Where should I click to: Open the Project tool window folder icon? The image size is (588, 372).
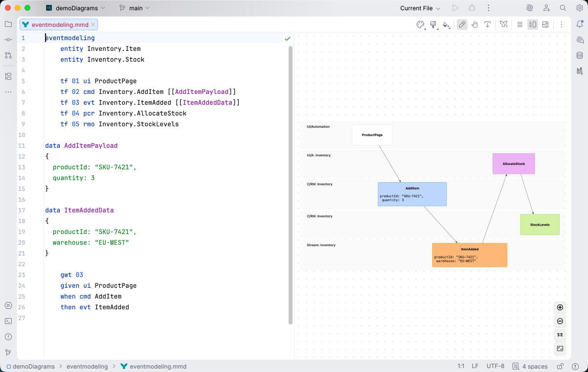click(8, 24)
